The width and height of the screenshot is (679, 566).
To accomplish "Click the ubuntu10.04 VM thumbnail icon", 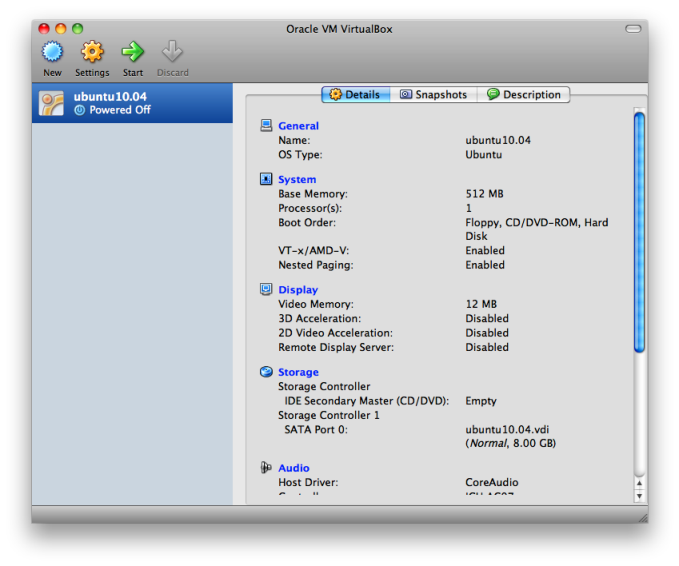I will pos(51,103).
